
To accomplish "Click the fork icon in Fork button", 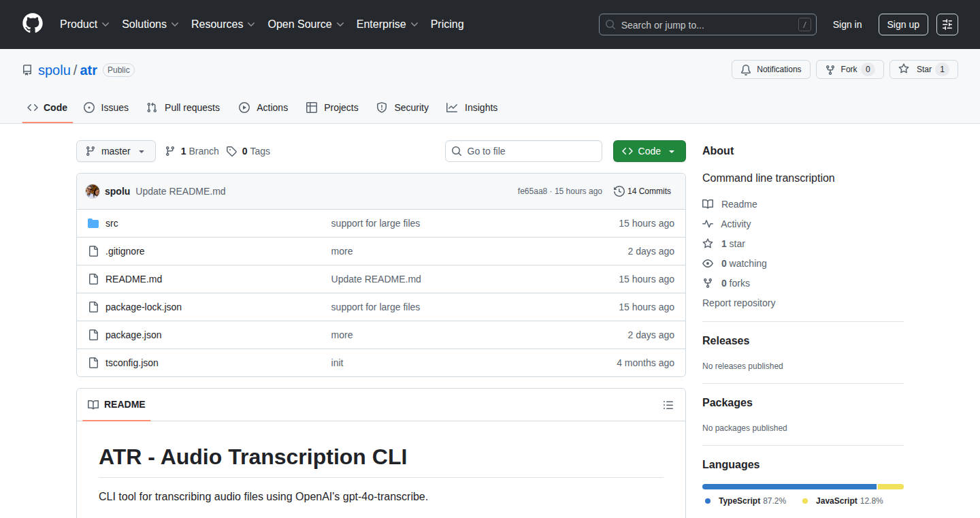I will (830, 69).
